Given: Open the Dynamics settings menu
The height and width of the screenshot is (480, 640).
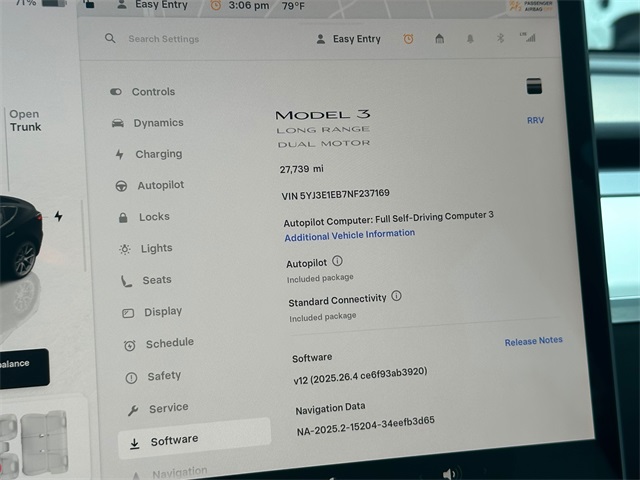Looking at the screenshot, I should pyautogui.click(x=148, y=123).
